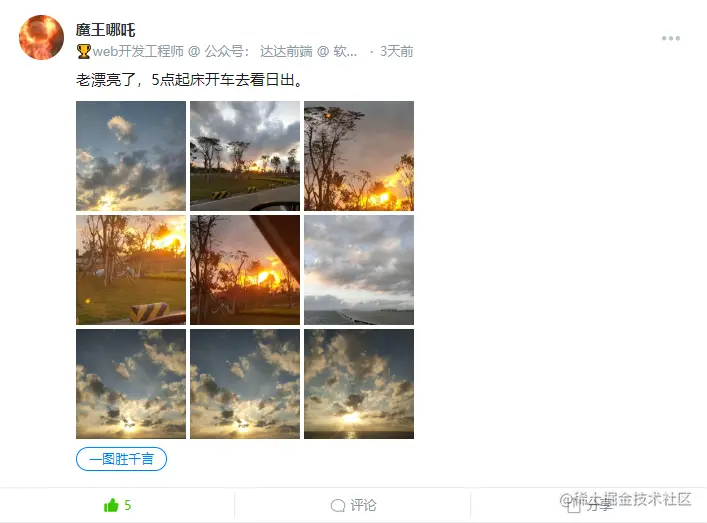Open the center photo with the car window edge
707x523 pixels.
[245, 270]
